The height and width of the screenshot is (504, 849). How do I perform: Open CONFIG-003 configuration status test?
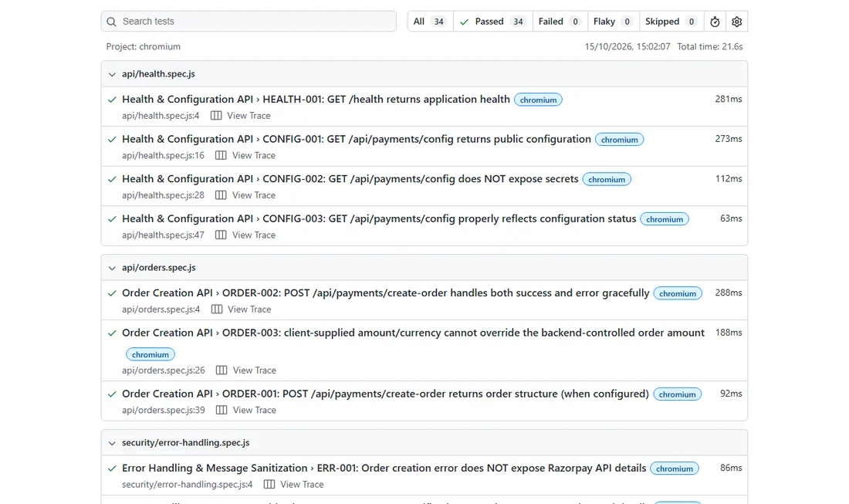379,218
